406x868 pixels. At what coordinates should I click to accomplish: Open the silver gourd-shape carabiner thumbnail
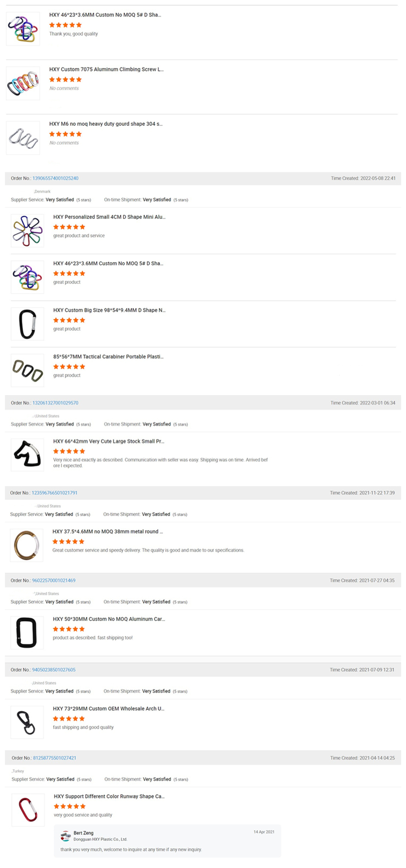23,137
